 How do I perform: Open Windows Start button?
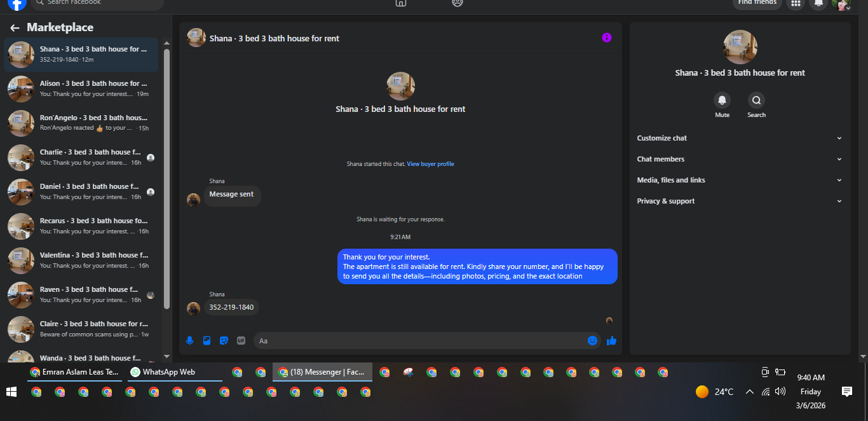(x=11, y=392)
